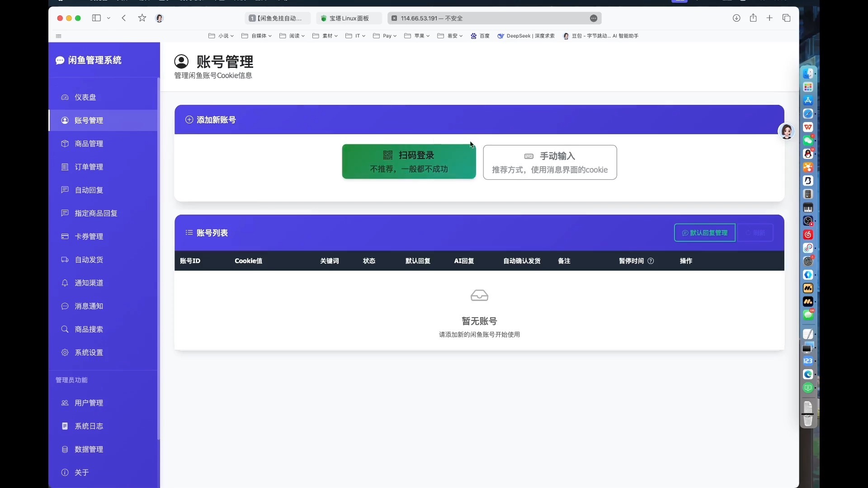Image resolution: width=868 pixels, height=488 pixels.
Task: Open 商品管理 in the sidebar
Action: click(89, 144)
